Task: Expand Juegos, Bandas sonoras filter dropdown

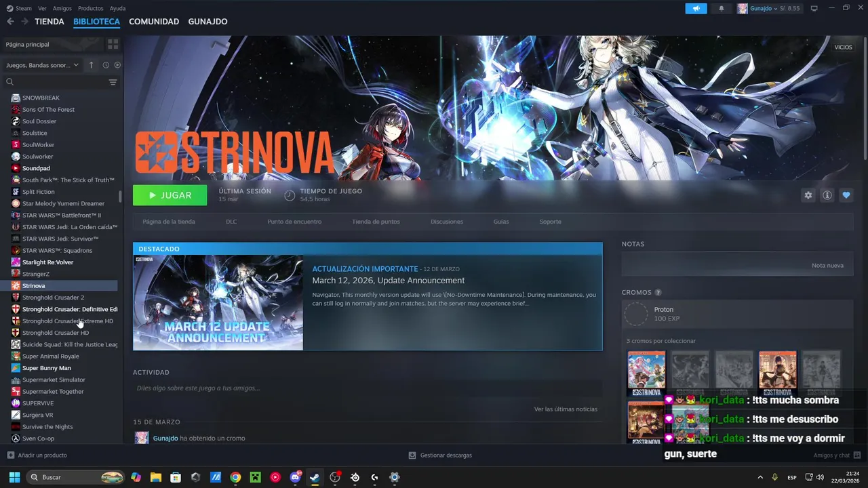Action: [42, 65]
